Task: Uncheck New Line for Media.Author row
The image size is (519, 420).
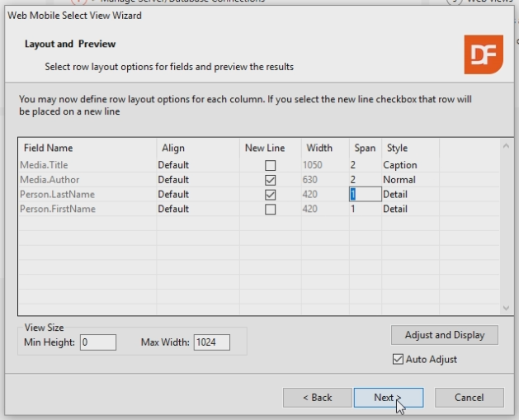Action: pos(271,180)
